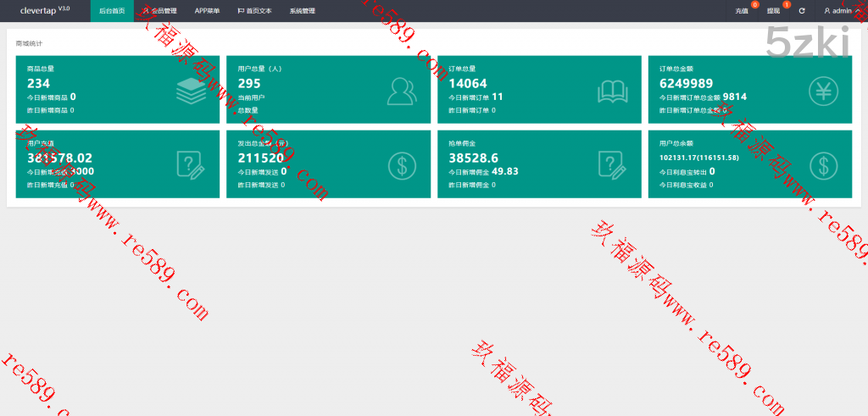The image size is (868, 416).
Task: Open the APP菜单 menu
Action: click(207, 11)
